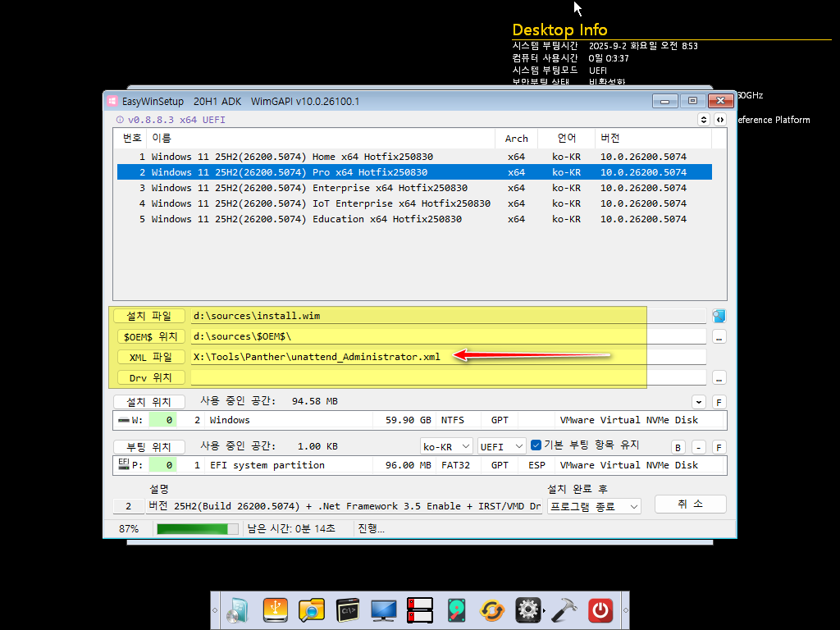This screenshot has width=840, height=630.
Task: Click the Drv 위치 button
Action: [x=151, y=377]
